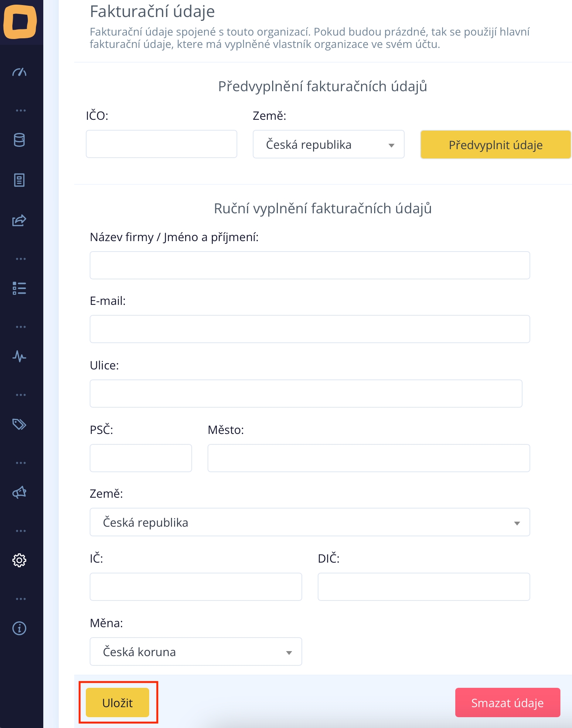Viewport: 572px width, 728px height.
Task: Open the tags icon in sidebar
Action: (x=19, y=424)
